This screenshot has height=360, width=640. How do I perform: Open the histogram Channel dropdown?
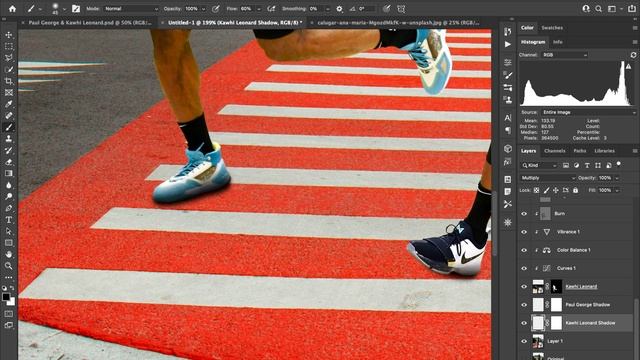565,55
